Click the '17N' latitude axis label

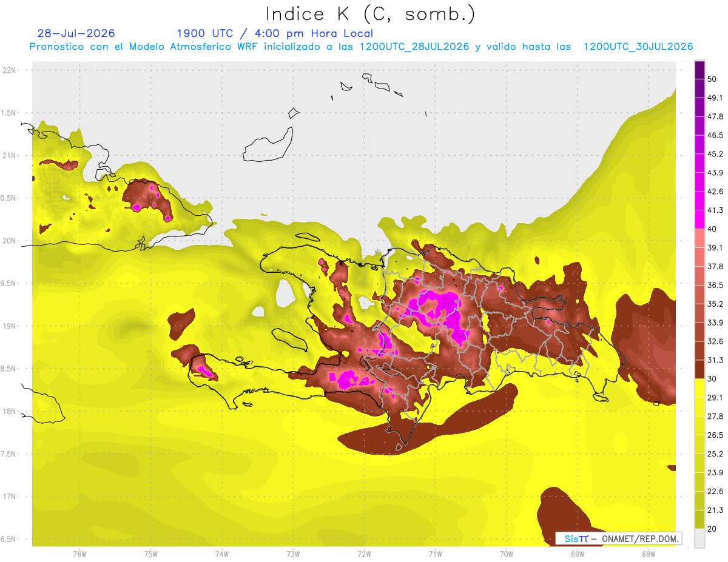[x=10, y=497]
